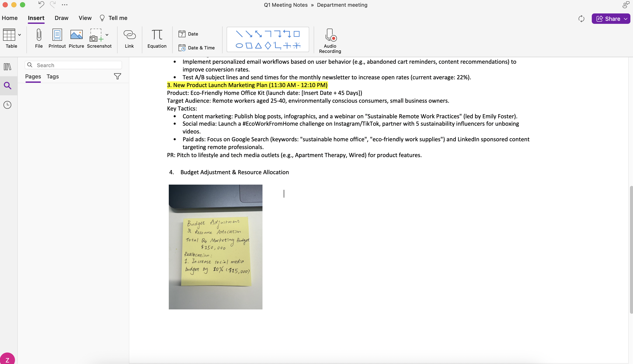Click into the Search field
Viewport: 633px width, 364px height.
pos(73,65)
